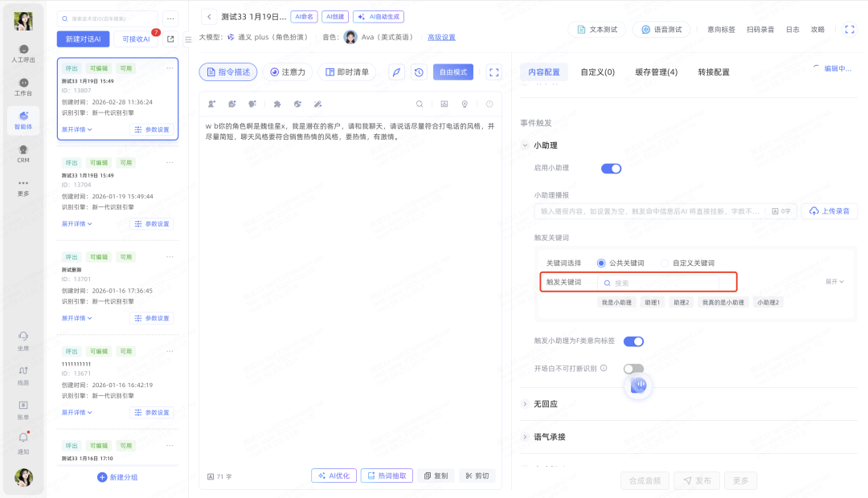Click the 通知 bell icon
The image size is (868, 498).
(23, 440)
